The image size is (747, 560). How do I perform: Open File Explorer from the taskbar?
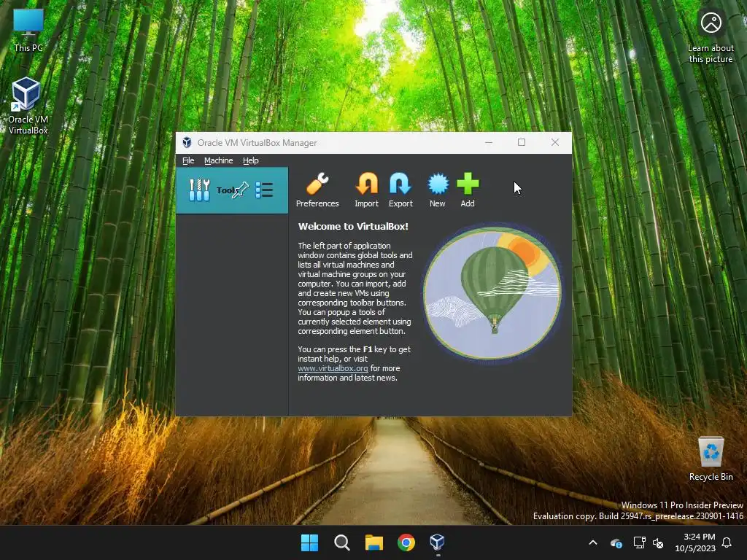pyautogui.click(x=374, y=542)
